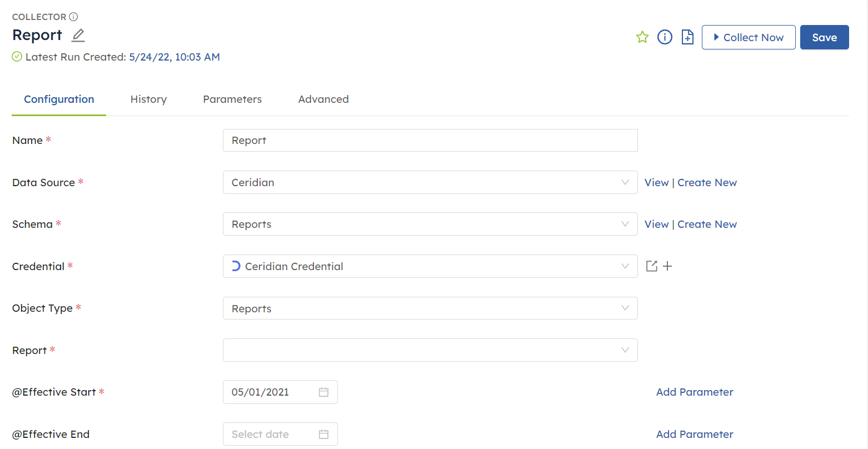
Task: Add new credential with plus icon
Action: tap(667, 266)
